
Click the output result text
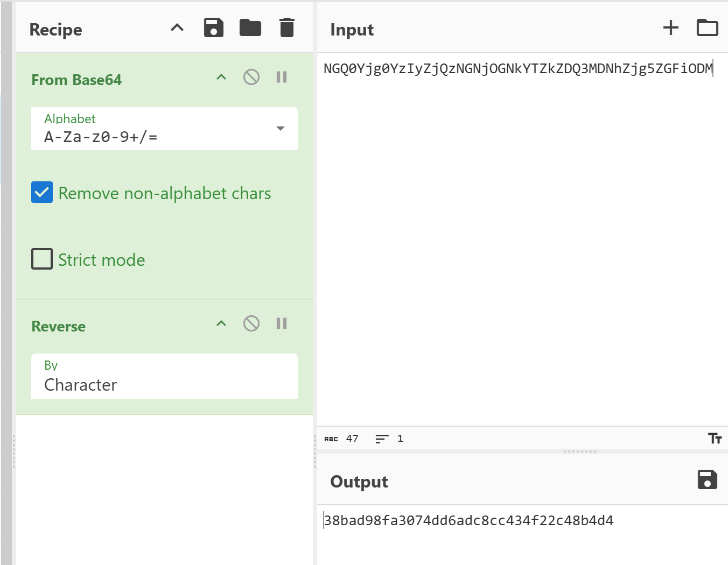pyautogui.click(x=468, y=521)
